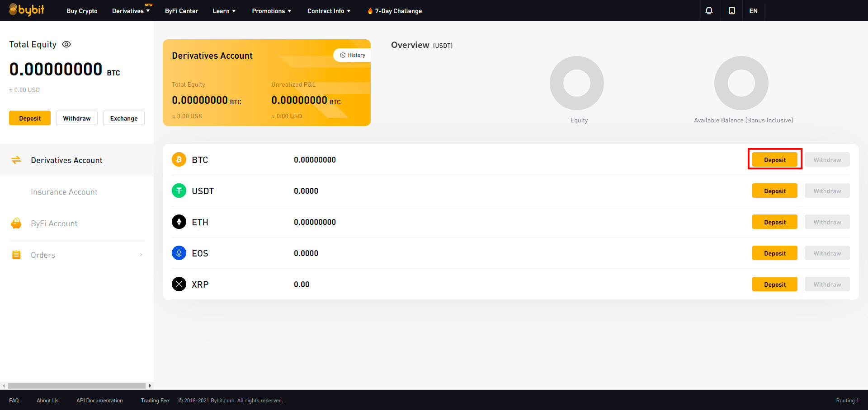Toggle Total Equity visibility eye
Image resolution: width=868 pixels, height=410 pixels.
coord(66,44)
